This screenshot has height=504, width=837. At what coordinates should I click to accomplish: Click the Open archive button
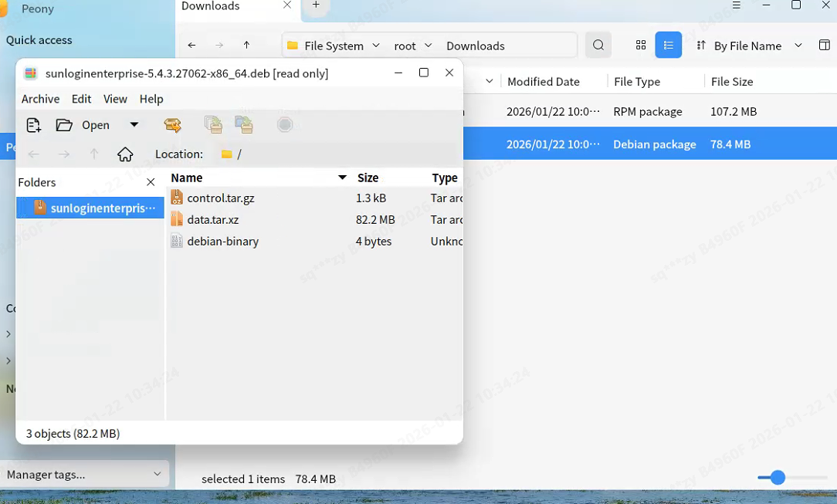83,125
